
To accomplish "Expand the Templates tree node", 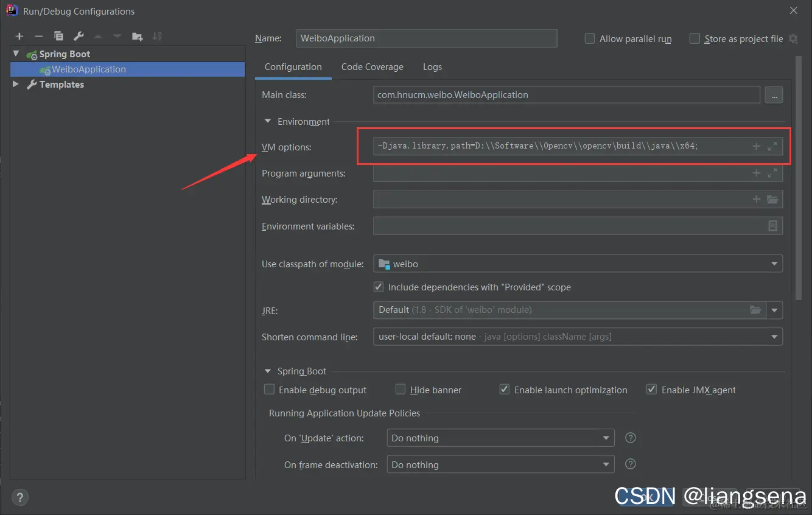I will pyautogui.click(x=16, y=84).
